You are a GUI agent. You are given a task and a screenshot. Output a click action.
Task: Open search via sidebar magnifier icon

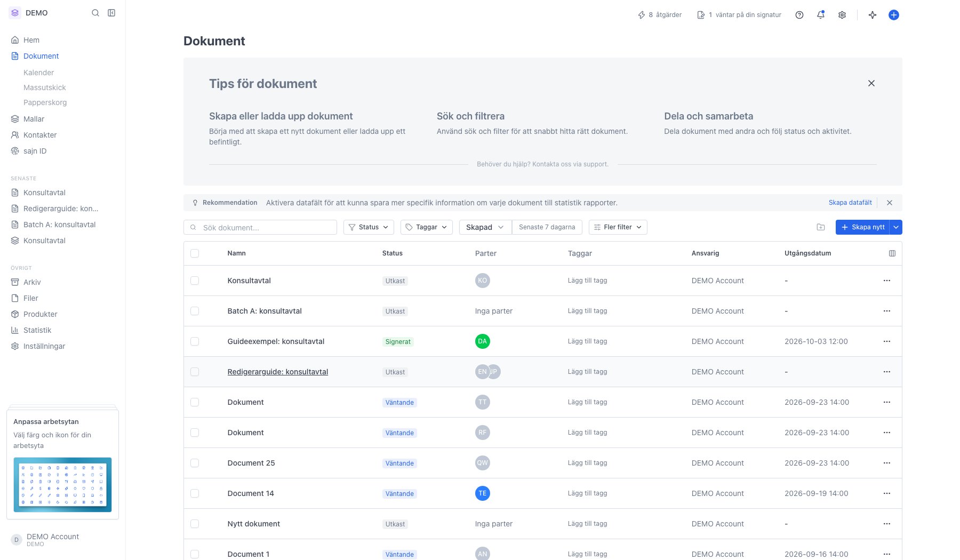[x=95, y=13]
